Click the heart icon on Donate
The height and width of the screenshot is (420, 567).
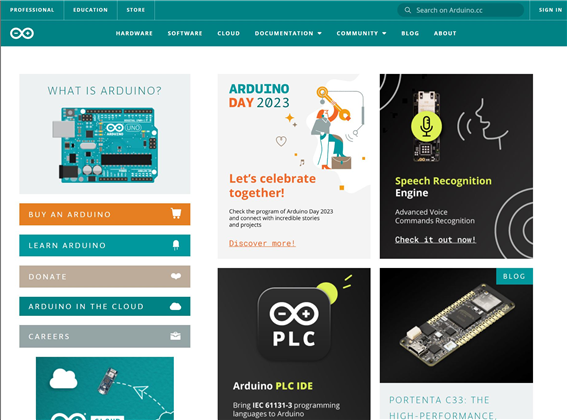click(x=176, y=276)
